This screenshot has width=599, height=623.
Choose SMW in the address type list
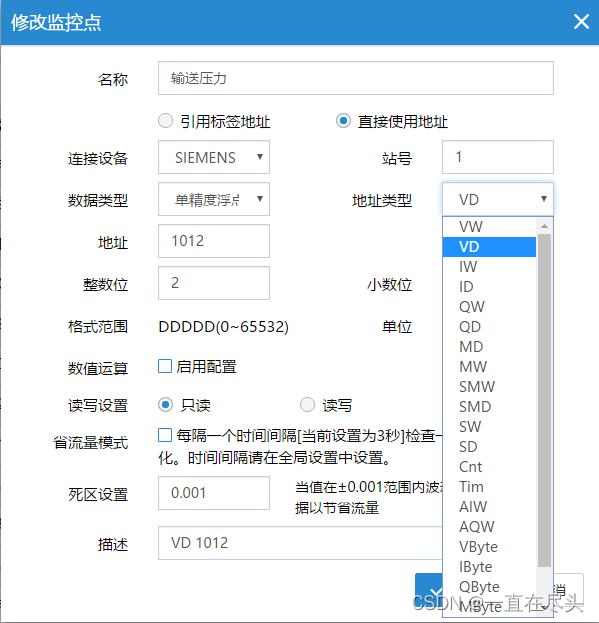click(489, 387)
